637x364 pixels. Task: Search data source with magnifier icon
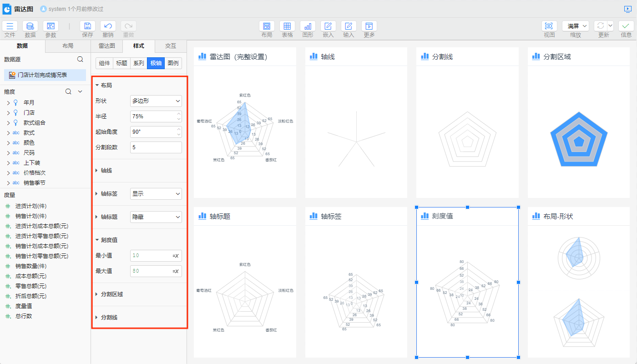click(80, 59)
